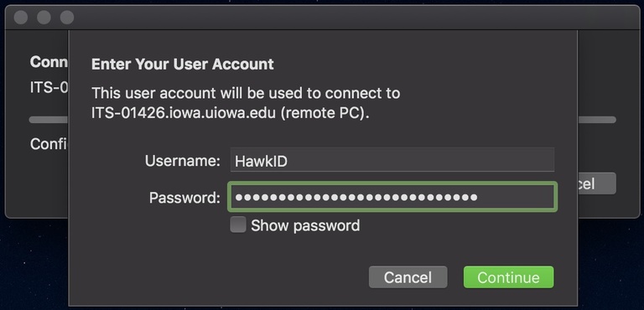Screen dimensions: 644x310
Task: Click the cut-off Confi status text
Action: [49, 144]
